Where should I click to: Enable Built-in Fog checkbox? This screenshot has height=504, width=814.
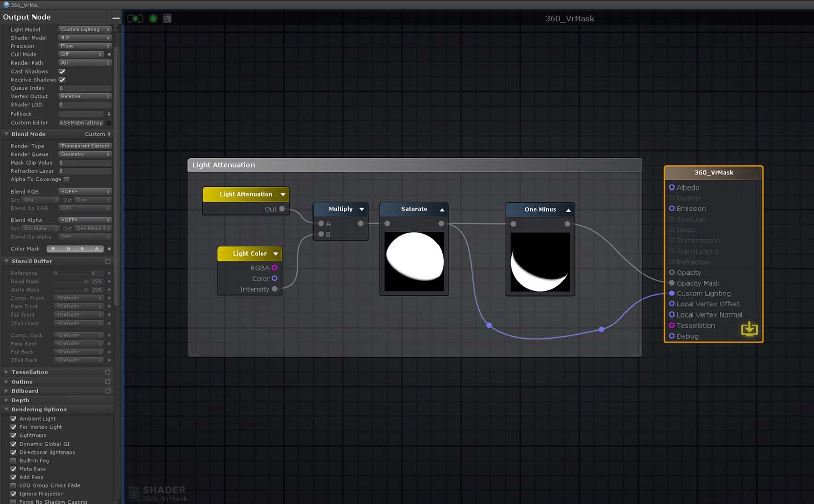click(x=14, y=461)
